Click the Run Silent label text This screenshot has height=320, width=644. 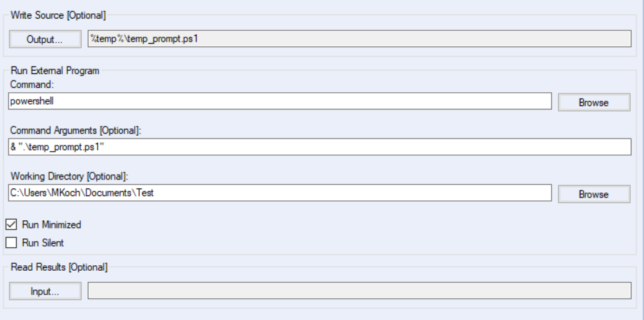[x=43, y=242]
